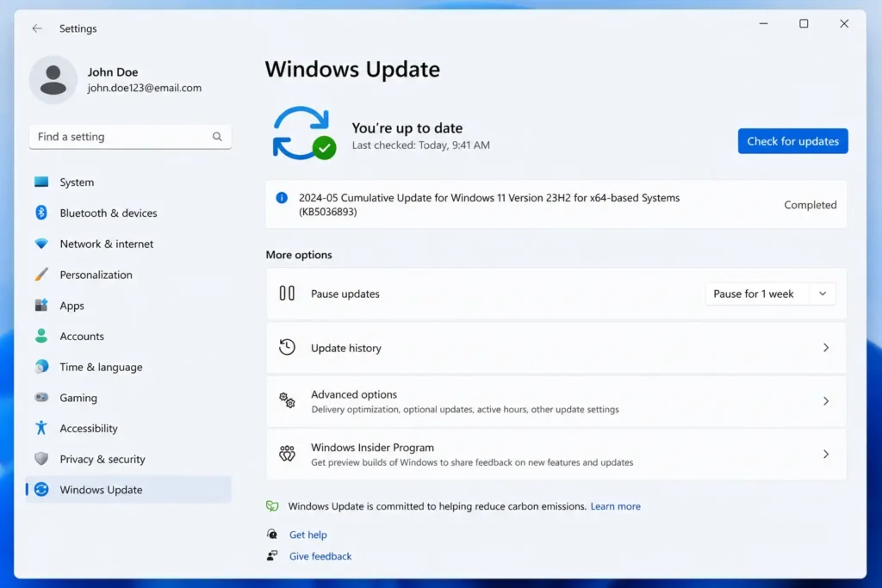Follow the Learn more link
This screenshot has width=882, height=588.
tap(615, 506)
